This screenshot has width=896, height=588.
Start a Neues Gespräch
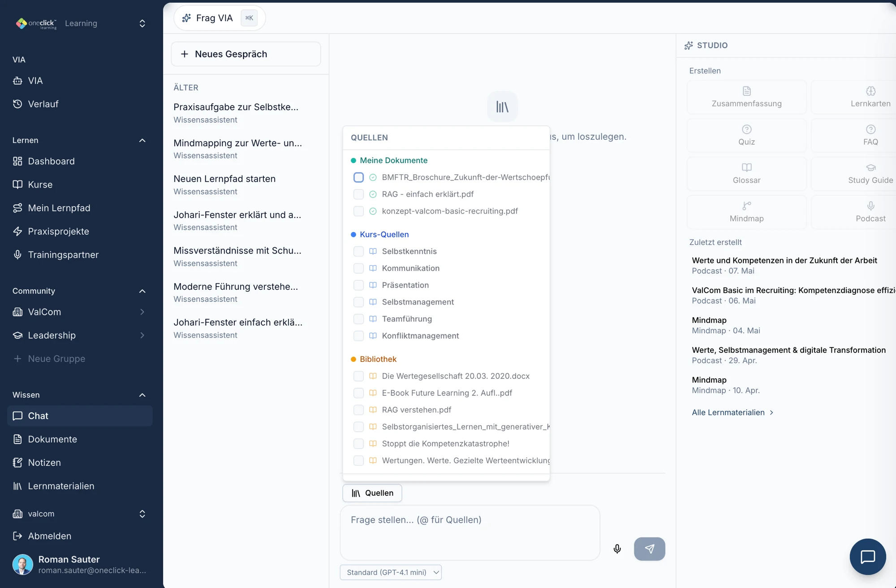coord(246,54)
